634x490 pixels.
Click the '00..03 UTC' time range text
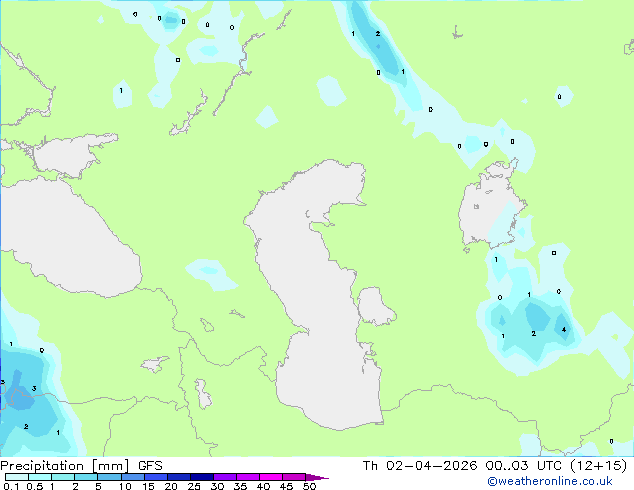coord(523,465)
